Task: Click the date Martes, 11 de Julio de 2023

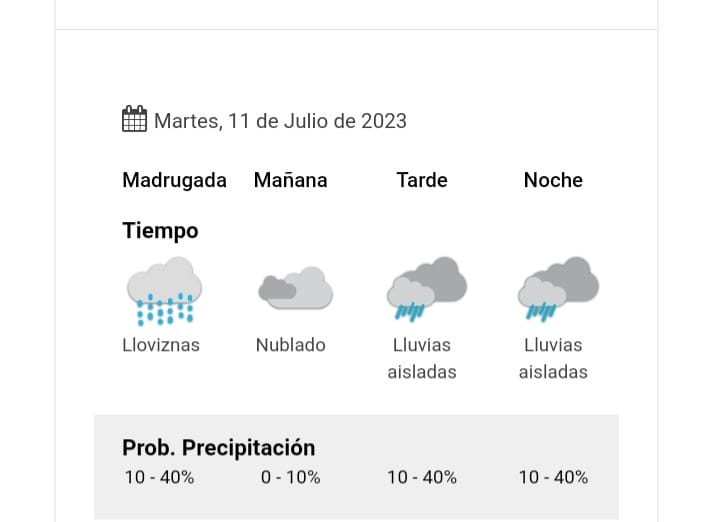Action: click(x=280, y=121)
